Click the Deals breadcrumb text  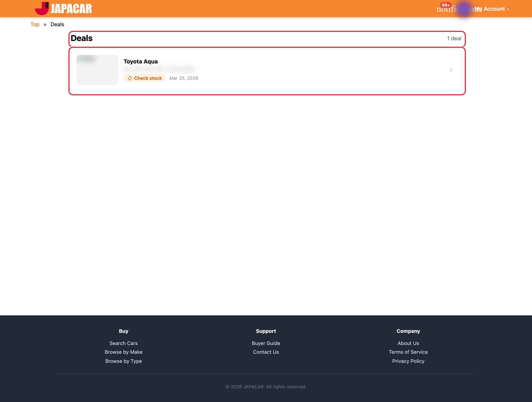(x=57, y=24)
